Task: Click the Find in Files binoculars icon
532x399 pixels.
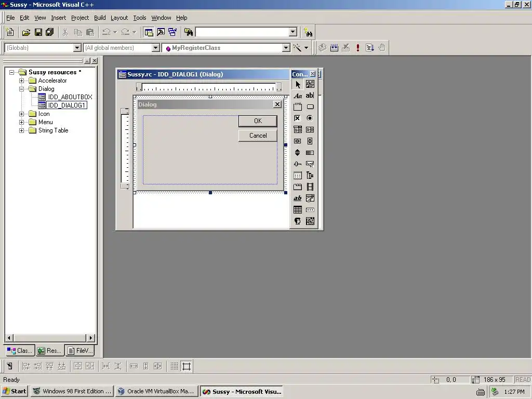Action: click(x=188, y=32)
